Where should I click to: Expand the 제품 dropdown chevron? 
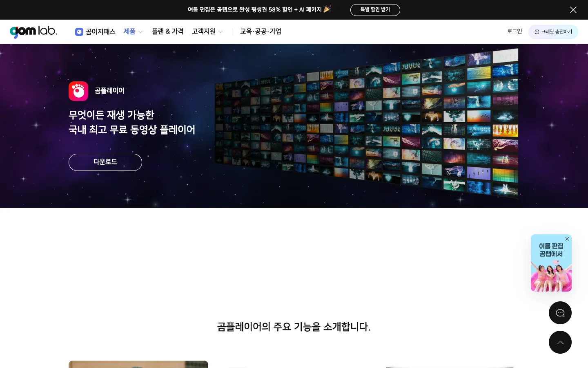(140, 32)
